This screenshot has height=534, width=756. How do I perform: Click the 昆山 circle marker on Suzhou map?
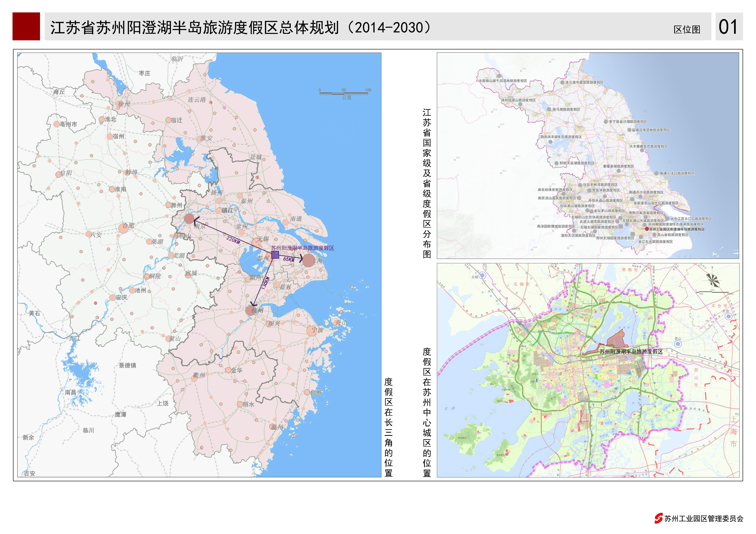pyautogui.click(x=678, y=344)
